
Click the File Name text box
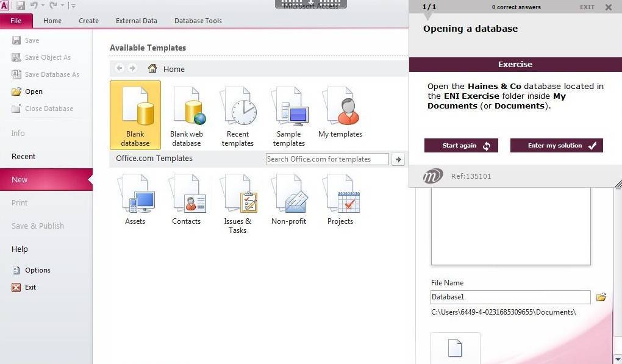(x=510, y=297)
